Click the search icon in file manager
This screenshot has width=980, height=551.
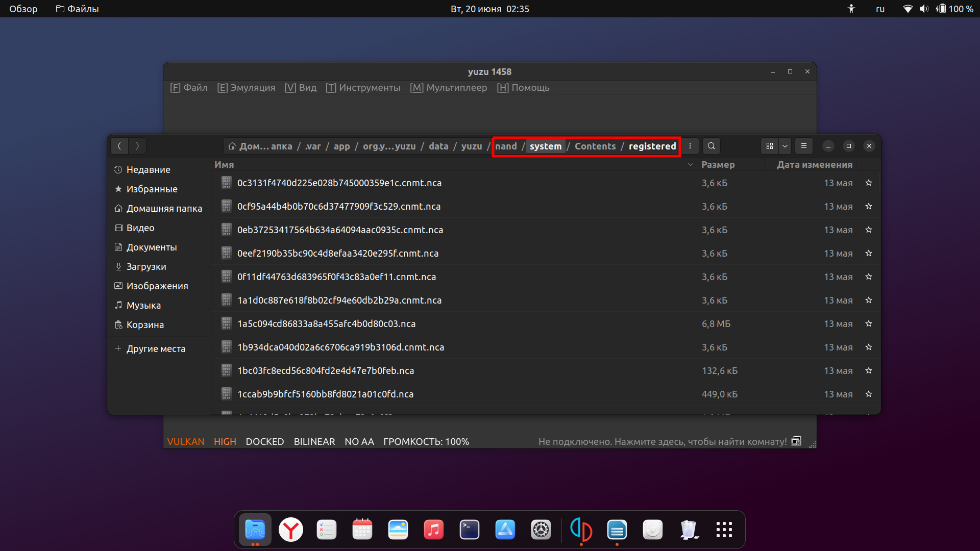[712, 145]
